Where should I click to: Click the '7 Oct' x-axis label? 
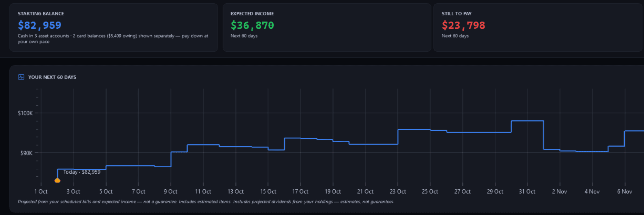[x=138, y=192]
